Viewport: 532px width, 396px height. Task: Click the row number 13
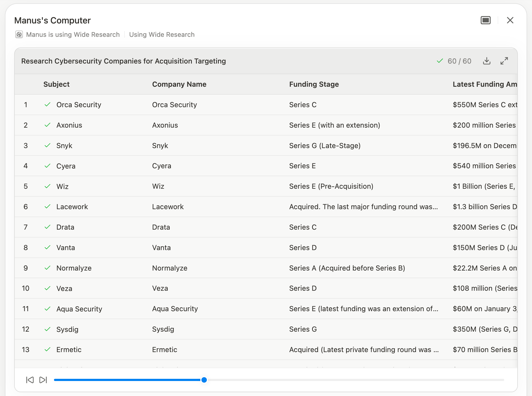tap(26, 350)
